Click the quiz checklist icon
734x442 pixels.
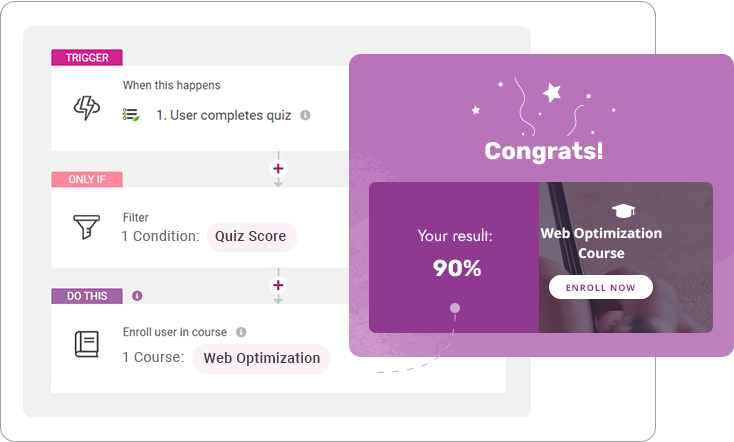pos(131,115)
